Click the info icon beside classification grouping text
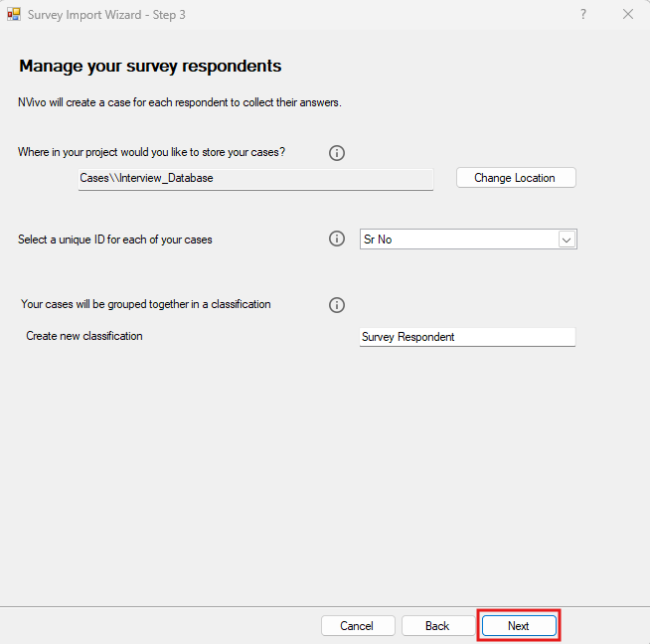This screenshot has height=644, width=650. pyautogui.click(x=337, y=305)
